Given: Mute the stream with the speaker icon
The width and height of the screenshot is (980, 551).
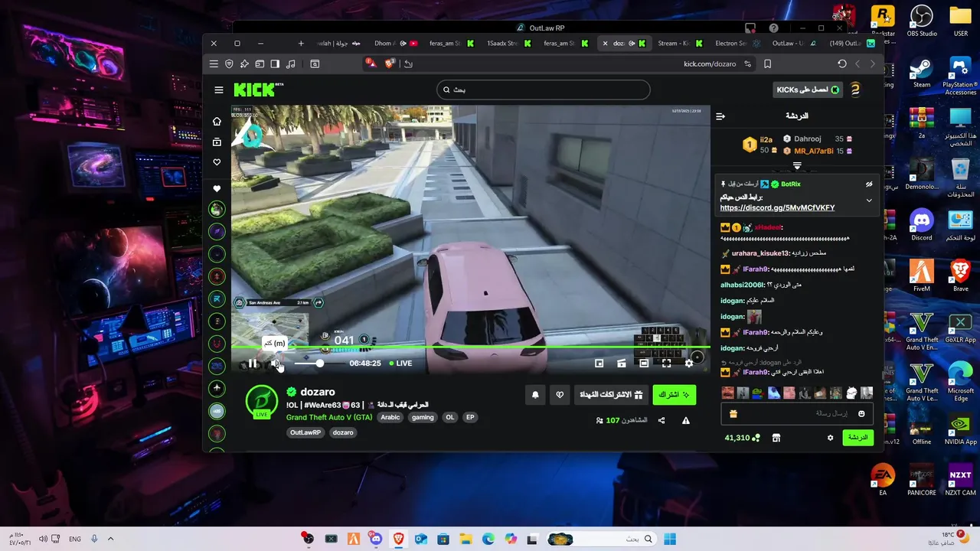Looking at the screenshot, I should click(276, 364).
